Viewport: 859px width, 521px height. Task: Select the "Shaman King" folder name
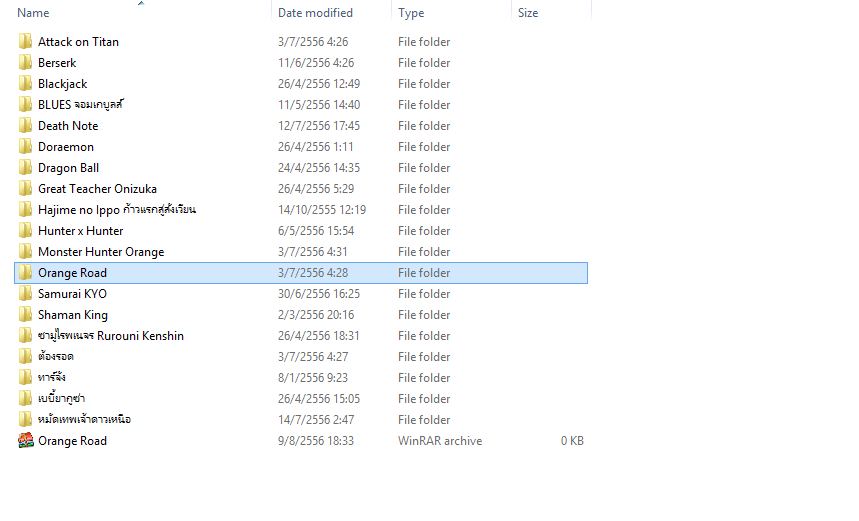pos(73,314)
